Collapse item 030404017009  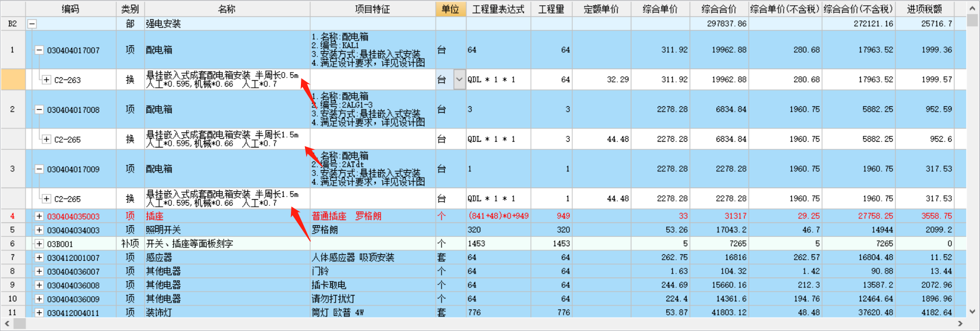pyautogui.click(x=39, y=169)
